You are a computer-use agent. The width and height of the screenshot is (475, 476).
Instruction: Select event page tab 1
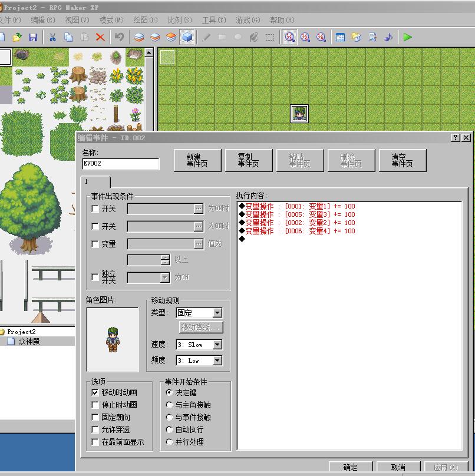click(x=95, y=182)
